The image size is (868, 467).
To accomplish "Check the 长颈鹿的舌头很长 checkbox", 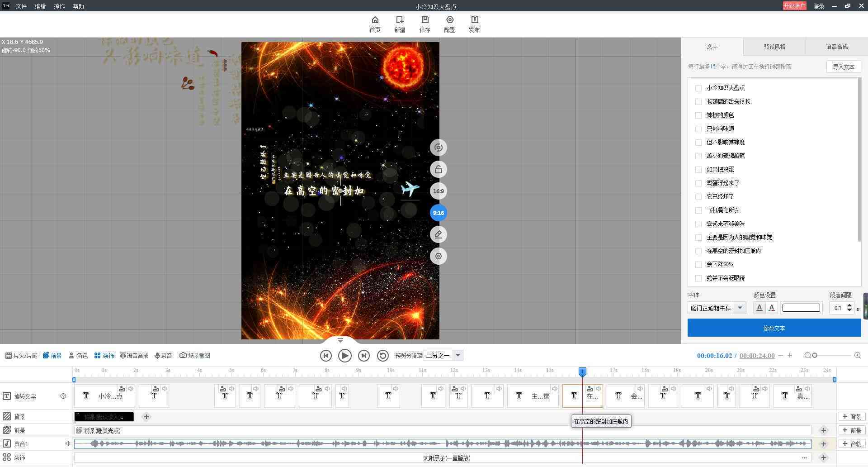I will (x=698, y=102).
